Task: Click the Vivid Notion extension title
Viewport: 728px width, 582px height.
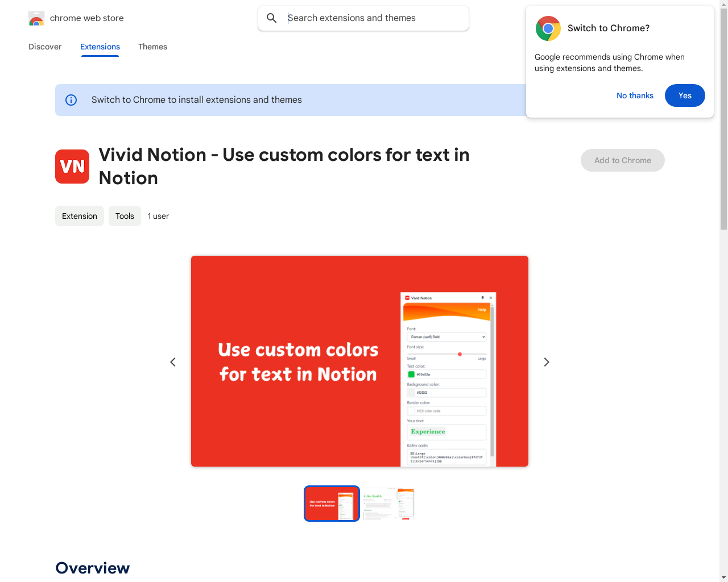Action: point(284,167)
